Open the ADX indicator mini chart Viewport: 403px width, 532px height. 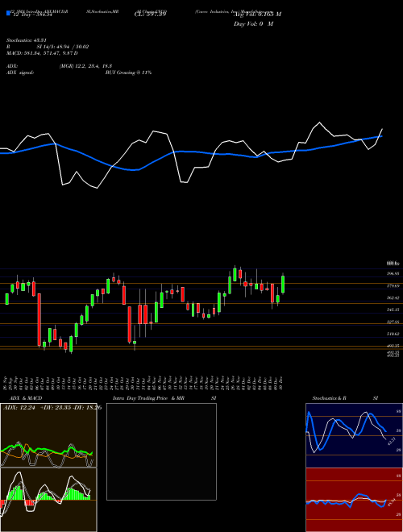48,435
